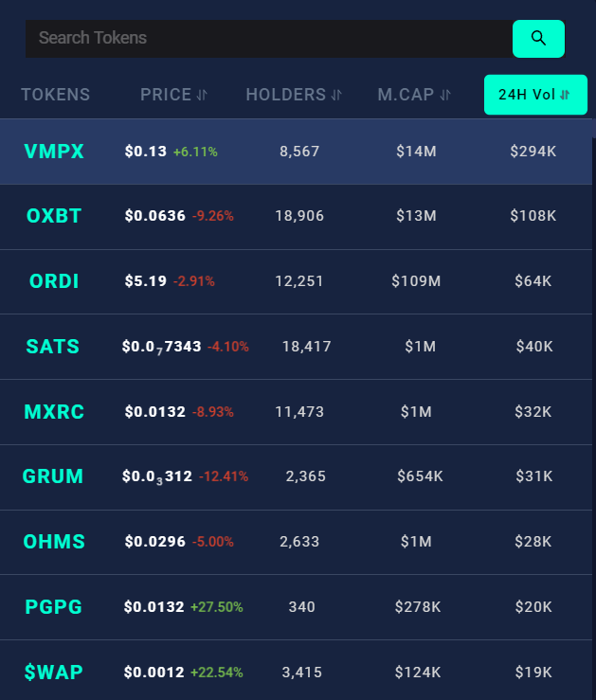The height and width of the screenshot is (700, 596).
Task: Click ORDI's $109M market cap value
Action: (416, 281)
